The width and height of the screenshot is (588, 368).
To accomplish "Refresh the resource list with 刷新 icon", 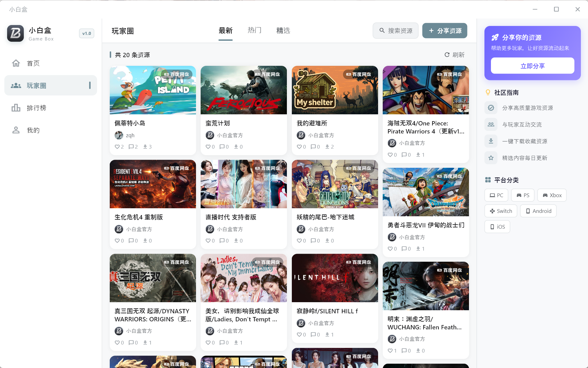I will [447, 55].
